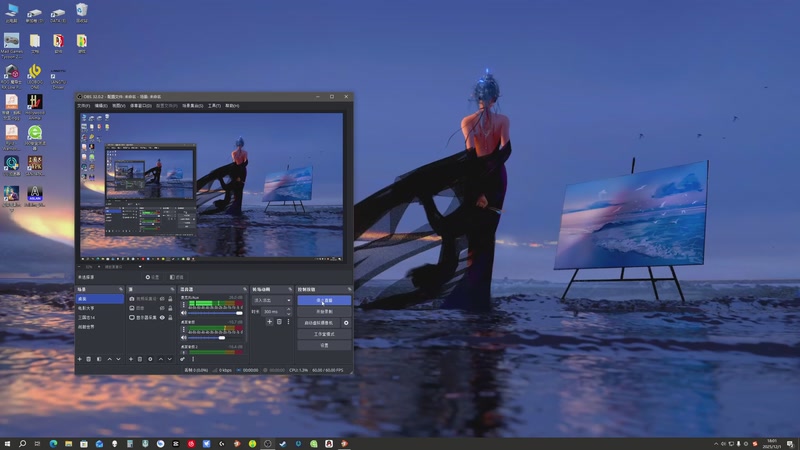800x450 pixels.
Task: Pop out the Transitions dock panel
Action: click(x=290, y=289)
